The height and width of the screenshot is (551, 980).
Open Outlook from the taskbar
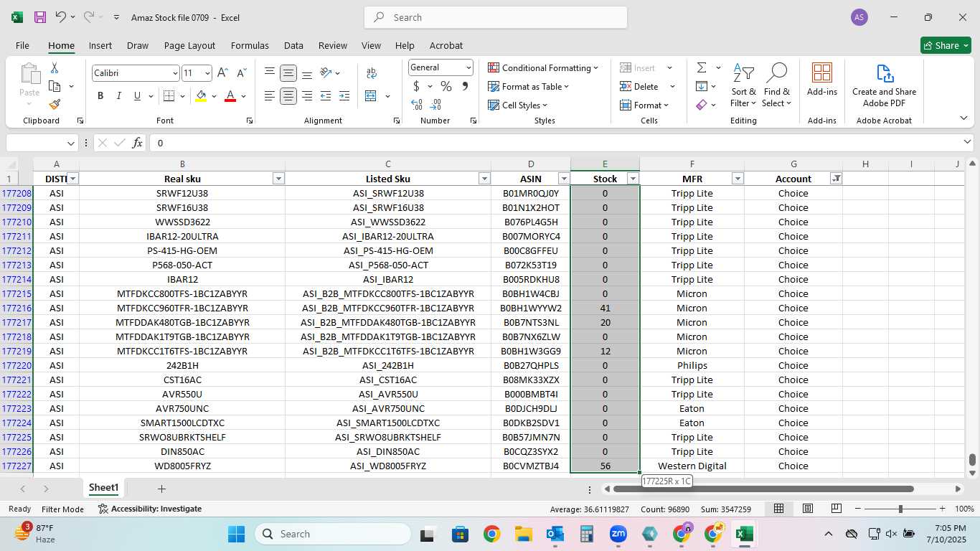pyautogui.click(x=555, y=534)
